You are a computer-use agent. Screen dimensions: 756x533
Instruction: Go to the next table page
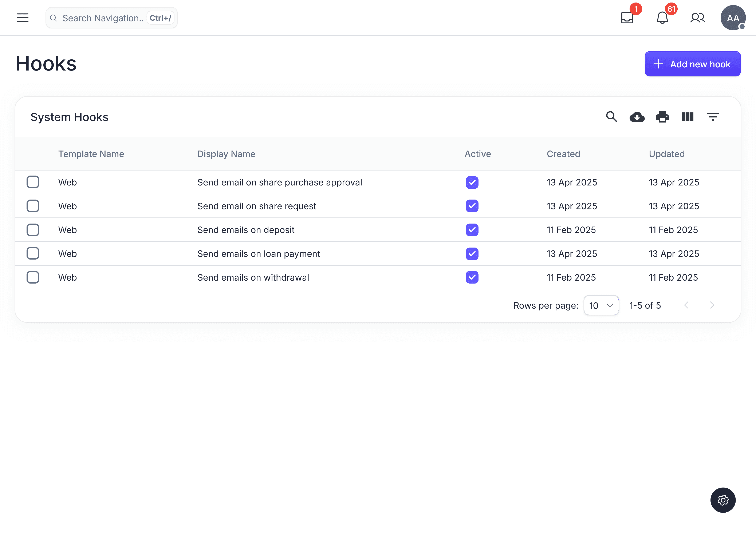tap(712, 305)
